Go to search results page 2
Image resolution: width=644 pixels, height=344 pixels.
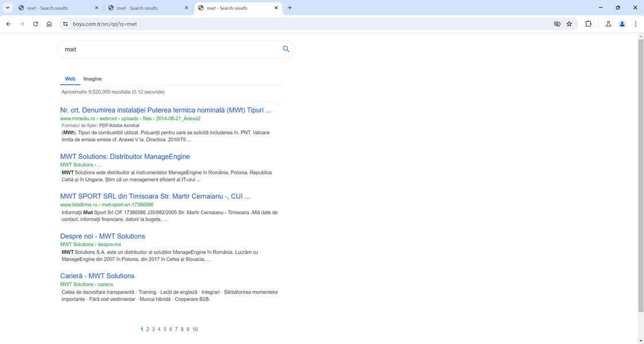click(148, 329)
